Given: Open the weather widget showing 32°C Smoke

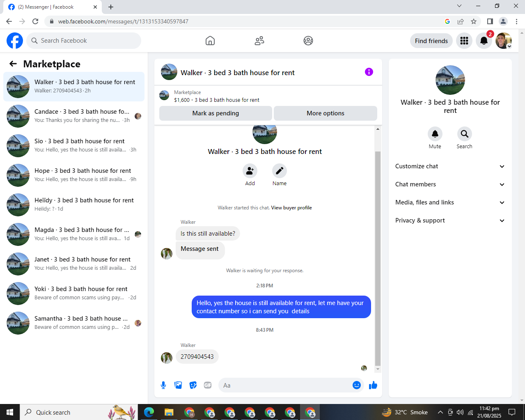Looking at the screenshot, I should (405, 412).
